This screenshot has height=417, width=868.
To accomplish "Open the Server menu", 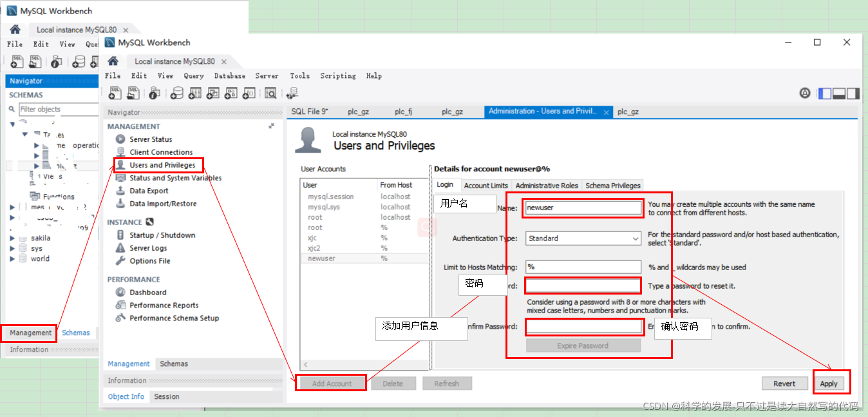I will coord(267,76).
